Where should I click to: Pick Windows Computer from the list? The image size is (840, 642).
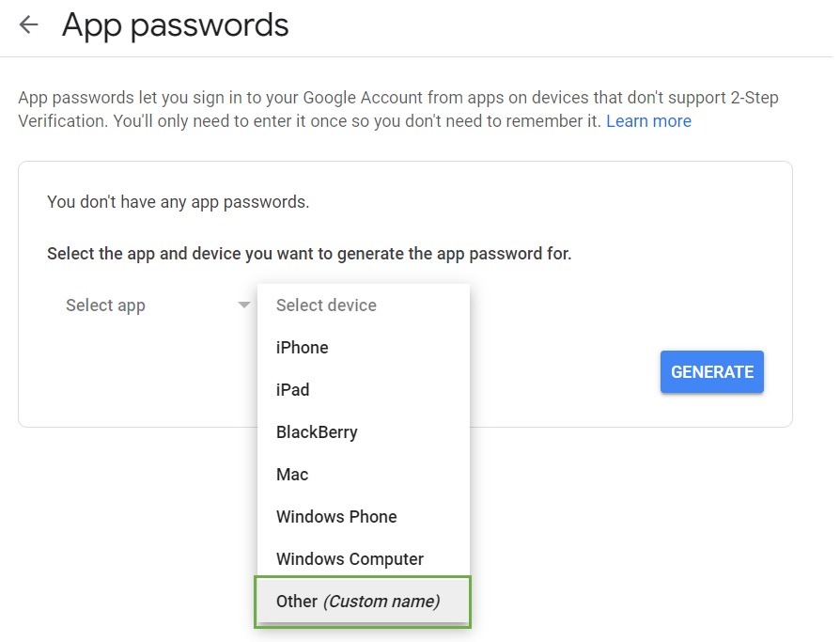(350, 559)
